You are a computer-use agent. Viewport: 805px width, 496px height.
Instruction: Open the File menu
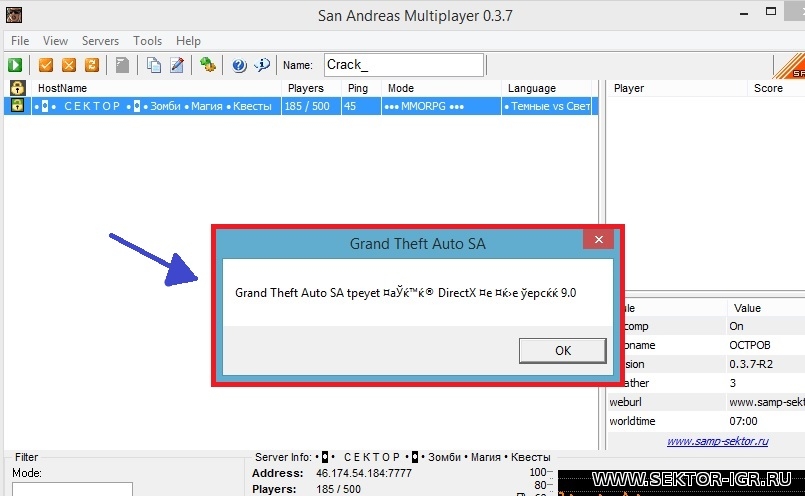pyautogui.click(x=20, y=41)
